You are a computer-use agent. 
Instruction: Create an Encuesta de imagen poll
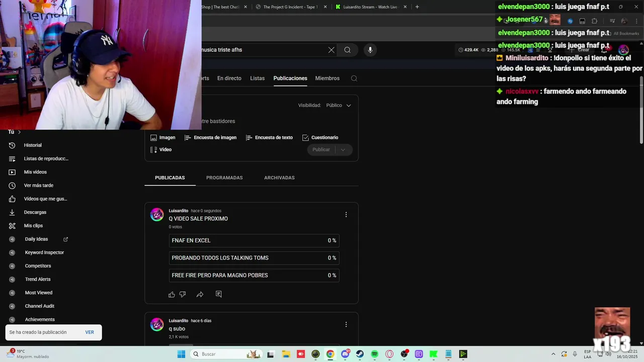coord(210,138)
